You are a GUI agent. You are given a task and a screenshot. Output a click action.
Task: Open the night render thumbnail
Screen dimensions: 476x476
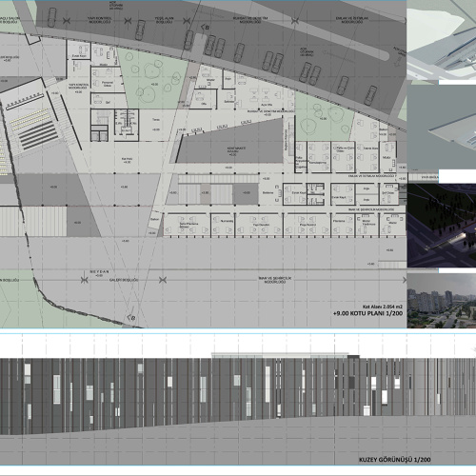(442, 226)
